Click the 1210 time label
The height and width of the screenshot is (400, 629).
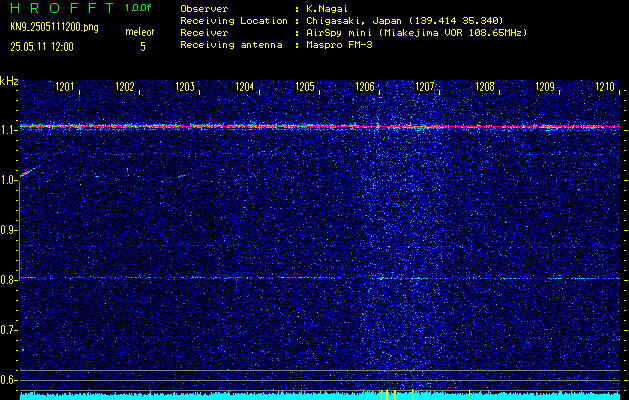tap(605, 87)
